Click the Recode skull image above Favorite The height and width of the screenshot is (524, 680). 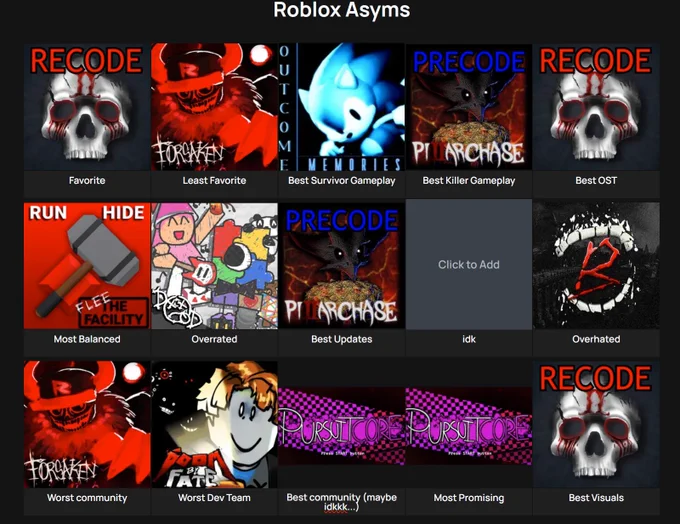87,107
